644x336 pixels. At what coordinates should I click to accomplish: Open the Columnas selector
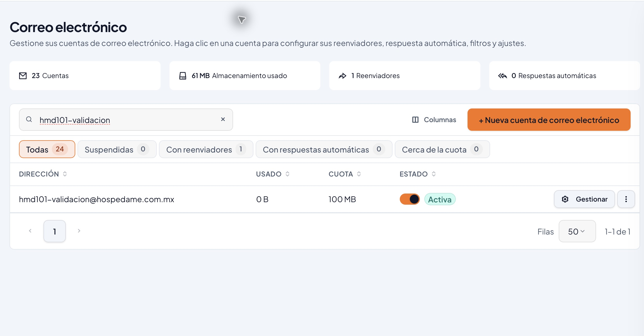[x=434, y=120]
